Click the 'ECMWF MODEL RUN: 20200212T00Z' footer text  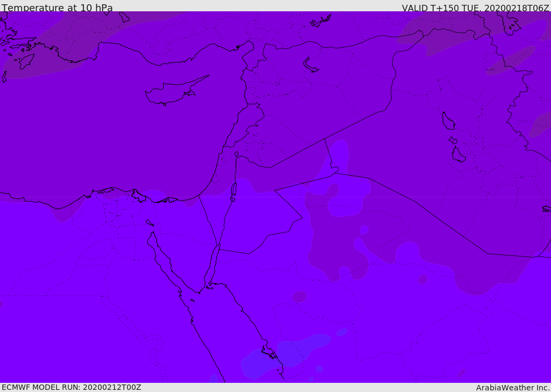point(72,387)
